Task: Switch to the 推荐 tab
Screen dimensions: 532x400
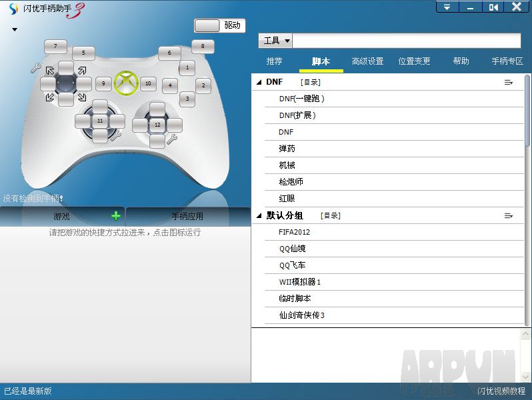Action: click(274, 61)
